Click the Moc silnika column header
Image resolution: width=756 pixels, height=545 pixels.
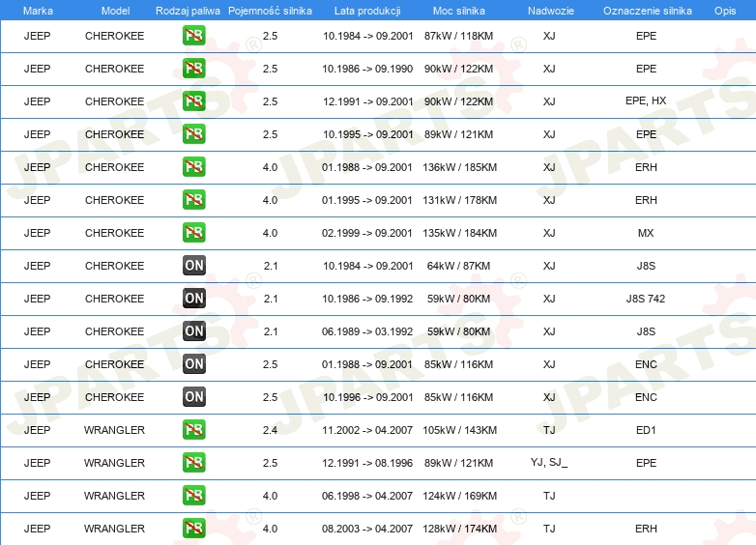[x=458, y=11]
